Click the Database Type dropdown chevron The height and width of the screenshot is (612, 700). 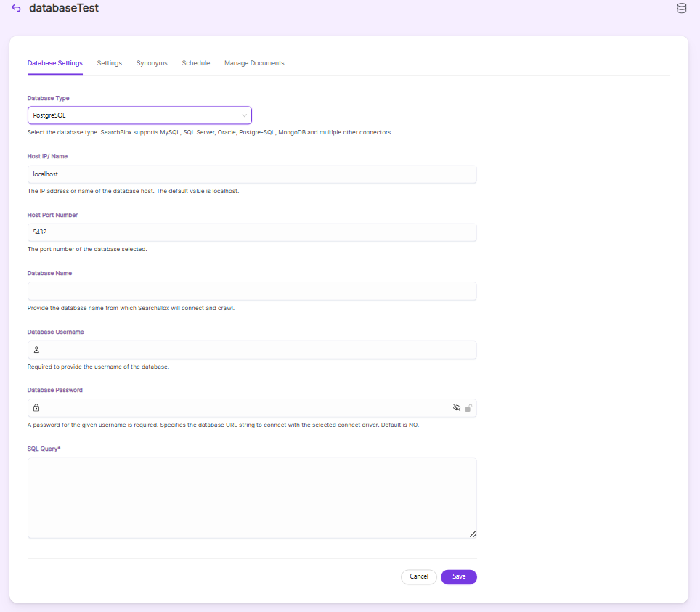pyautogui.click(x=244, y=115)
